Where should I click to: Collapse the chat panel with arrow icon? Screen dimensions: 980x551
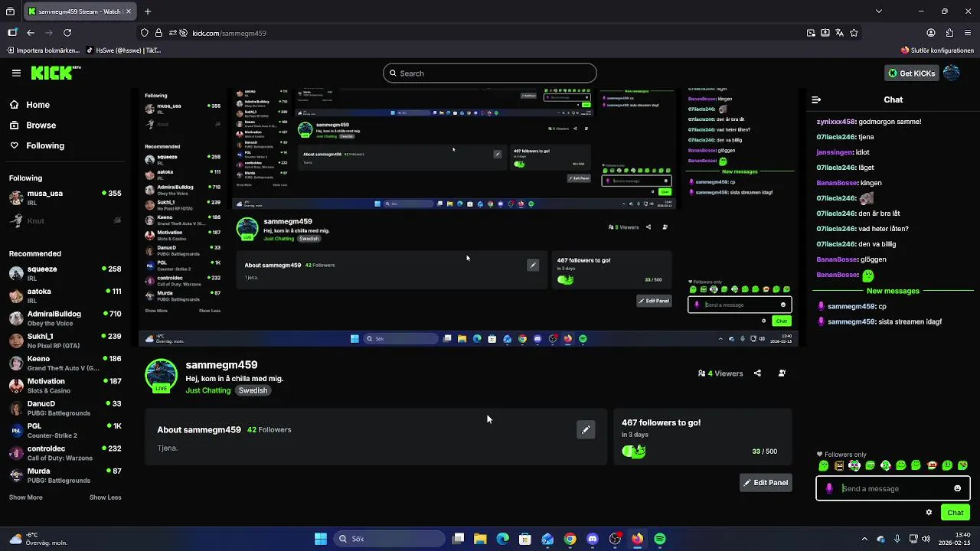coord(816,99)
